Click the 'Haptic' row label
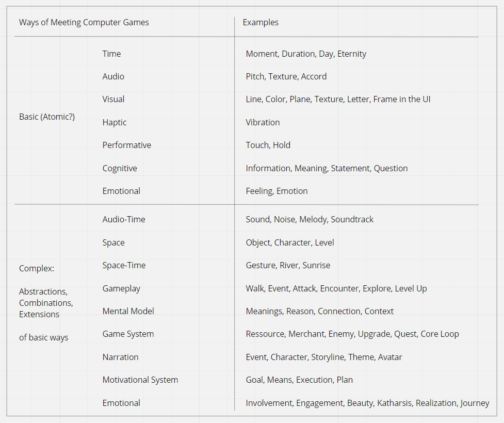Image resolution: width=504 pixels, height=423 pixels. [x=114, y=122]
